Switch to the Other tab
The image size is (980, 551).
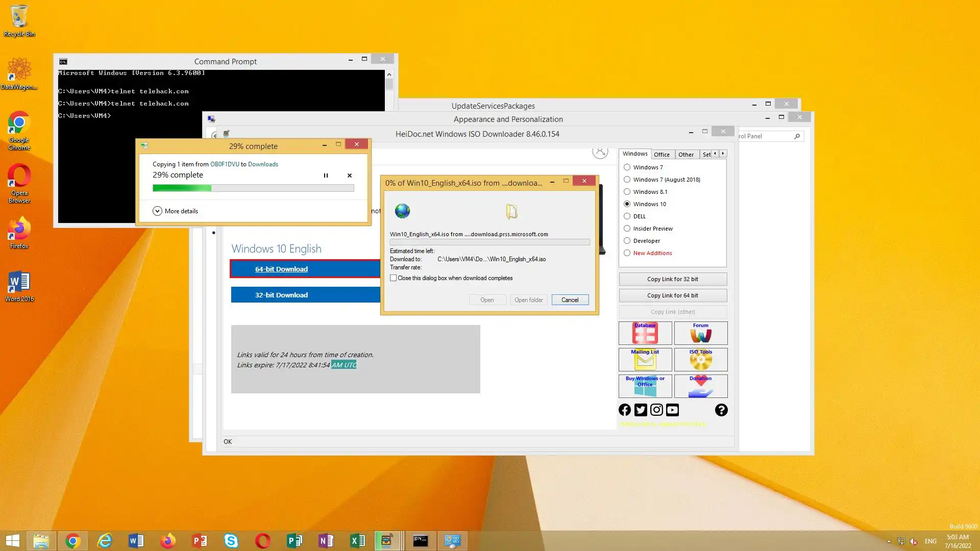[x=685, y=154]
